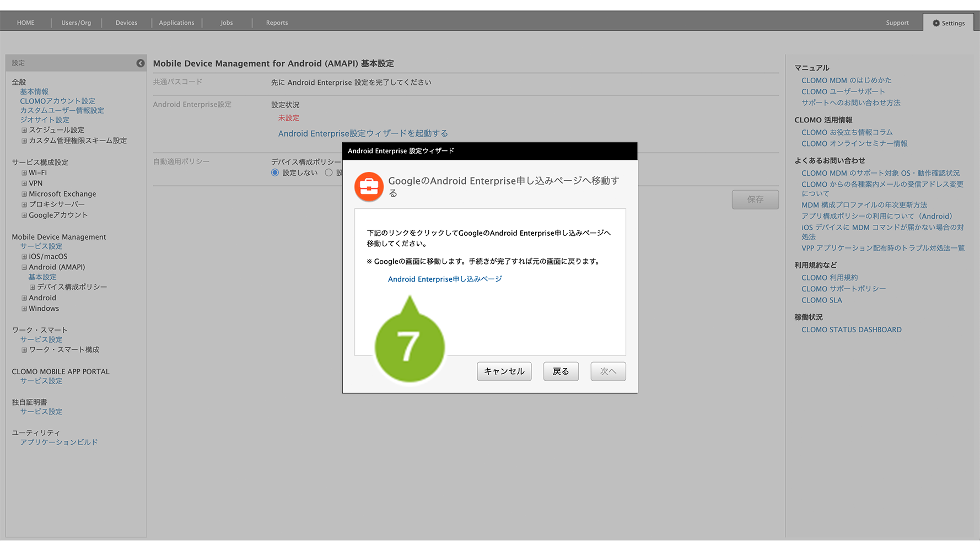The height and width of the screenshot is (551, 980).
Task: Expand ワーク・スマート構成 tree node
Action: [x=24, y=350]
